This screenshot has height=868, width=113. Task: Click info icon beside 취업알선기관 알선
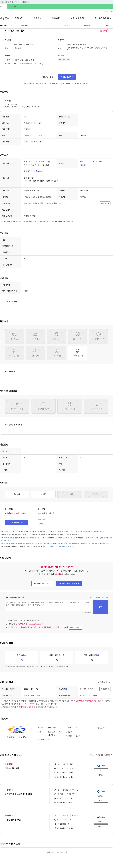(63, 655)
